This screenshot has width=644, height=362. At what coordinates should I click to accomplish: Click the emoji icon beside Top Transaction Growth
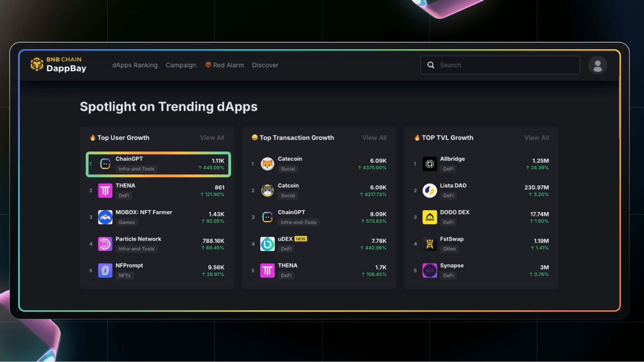coord(255,137)
